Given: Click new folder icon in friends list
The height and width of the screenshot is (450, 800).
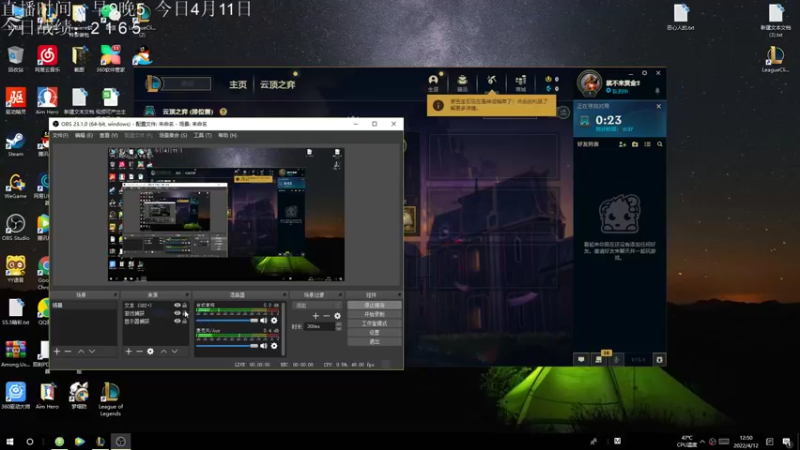Looking at the screenshot, I should (x=635, y=144).
